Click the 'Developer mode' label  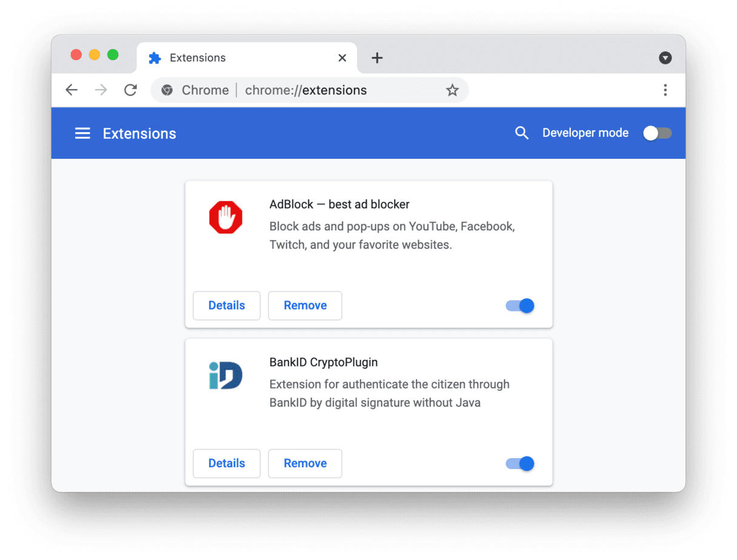(585, 133)
